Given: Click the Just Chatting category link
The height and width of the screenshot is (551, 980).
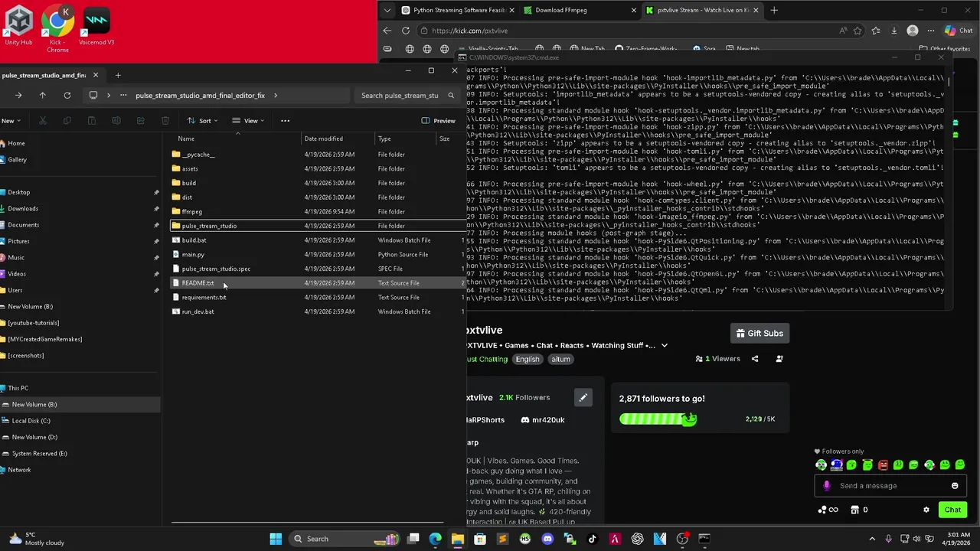Looking at the screenshot, I should coord(487,360).
